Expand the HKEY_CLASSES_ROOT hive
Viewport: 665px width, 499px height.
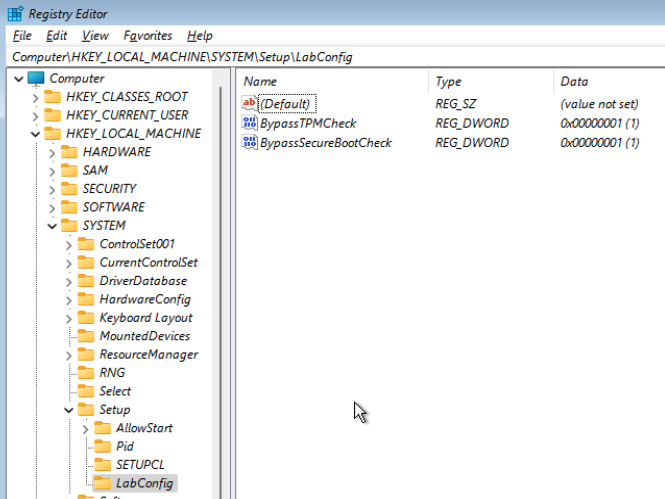36,97
